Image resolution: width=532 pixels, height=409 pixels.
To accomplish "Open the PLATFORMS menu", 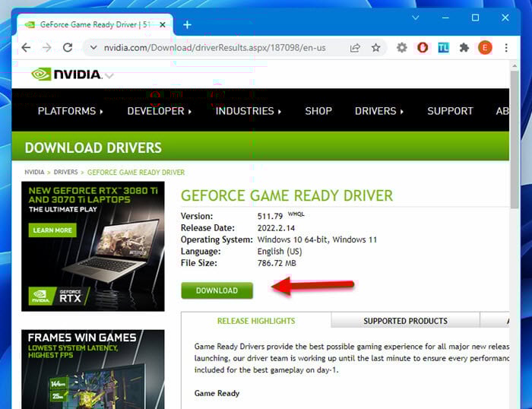I will [x=70, y=111].
